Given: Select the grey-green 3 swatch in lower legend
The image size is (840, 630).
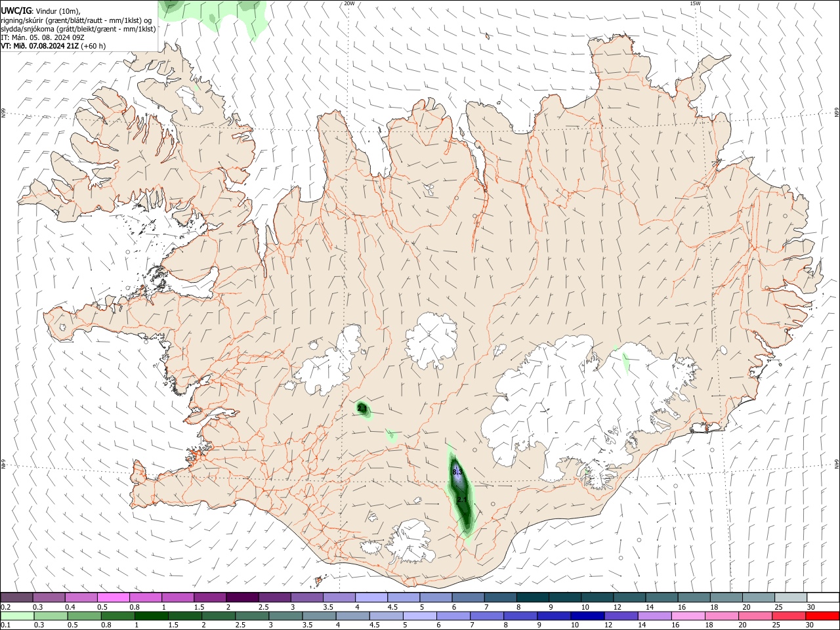Looking at the screenshot, I should click(x=285, y=616).
